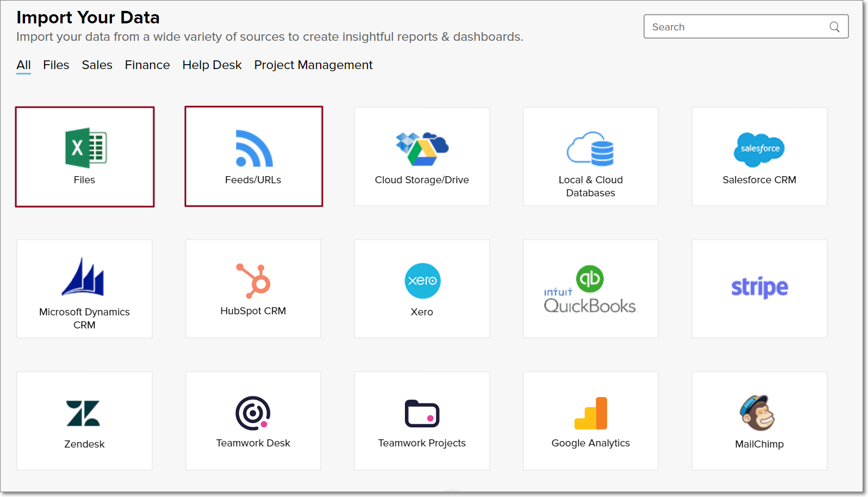Open the Intuit QuickBooks logo
Viewport: 868px width, 497px height.
pyautogui.click(x=590, y=289)
